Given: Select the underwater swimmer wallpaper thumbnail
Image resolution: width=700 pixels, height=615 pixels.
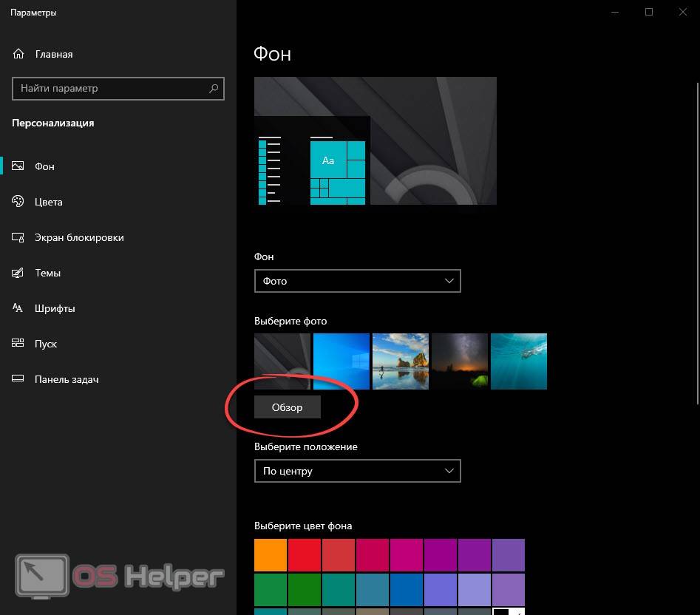Looking at the screenshot, I should [519, 361].
